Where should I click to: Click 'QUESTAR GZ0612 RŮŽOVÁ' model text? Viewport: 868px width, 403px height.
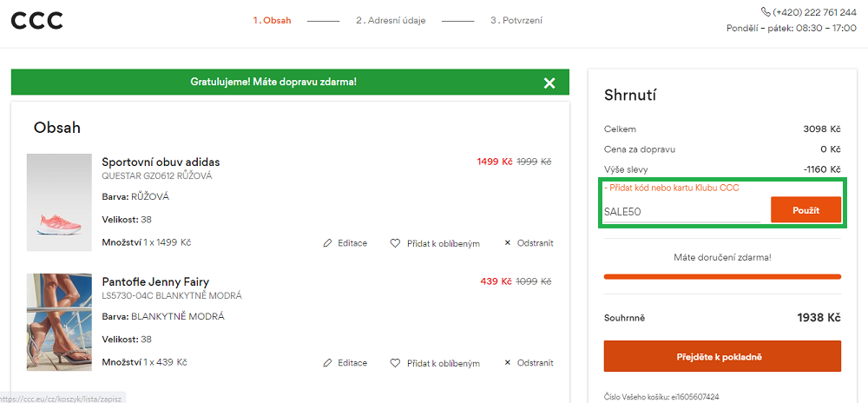tap(157, 176)
